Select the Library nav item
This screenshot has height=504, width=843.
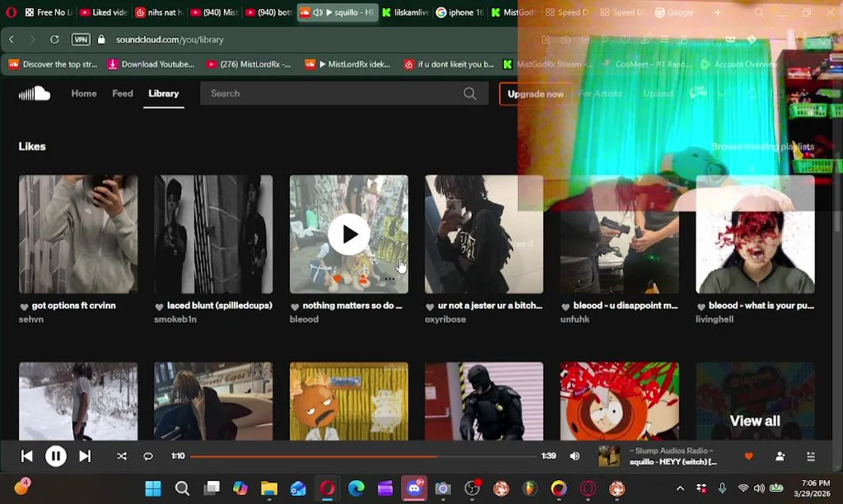(x=163, y=93)
